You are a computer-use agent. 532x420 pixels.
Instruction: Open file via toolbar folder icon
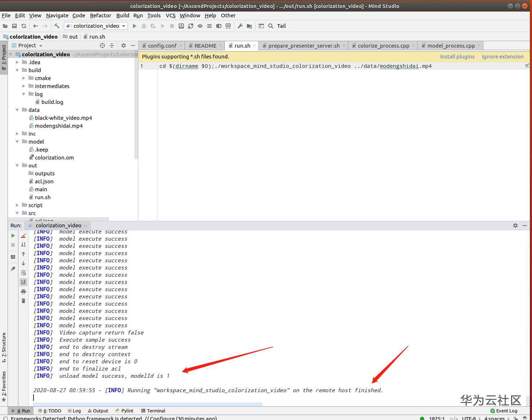5,26
